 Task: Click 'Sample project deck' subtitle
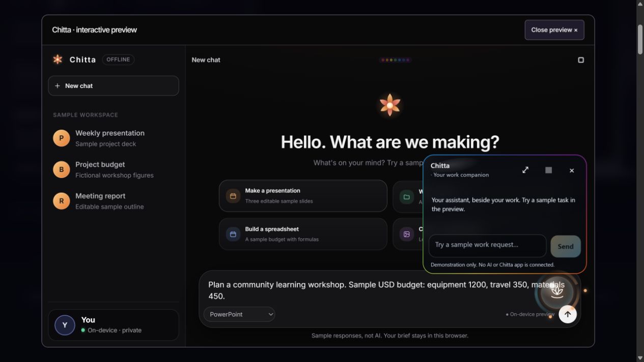click(x=106, y=144)
